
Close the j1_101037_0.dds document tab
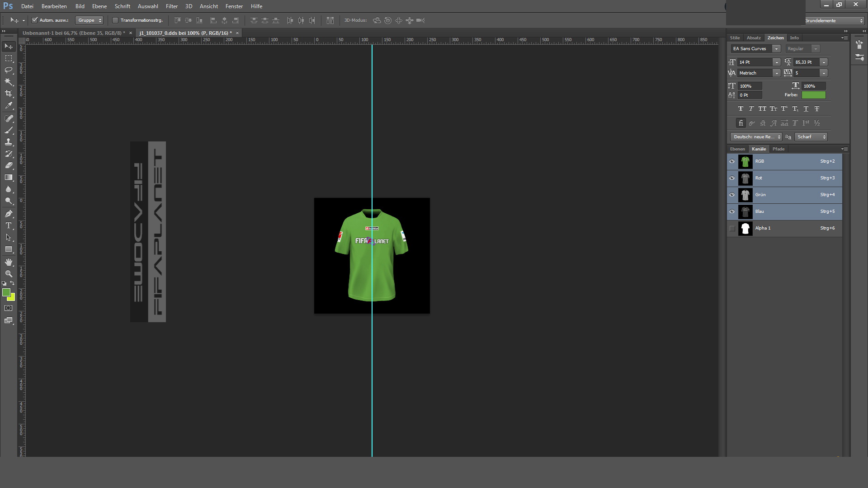tap(237, 33)
